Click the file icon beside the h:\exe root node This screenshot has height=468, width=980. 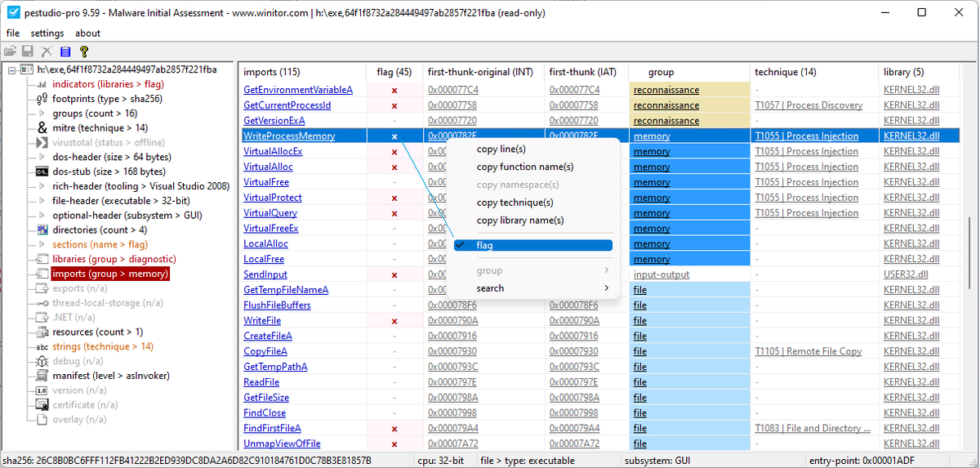(26, 70)
